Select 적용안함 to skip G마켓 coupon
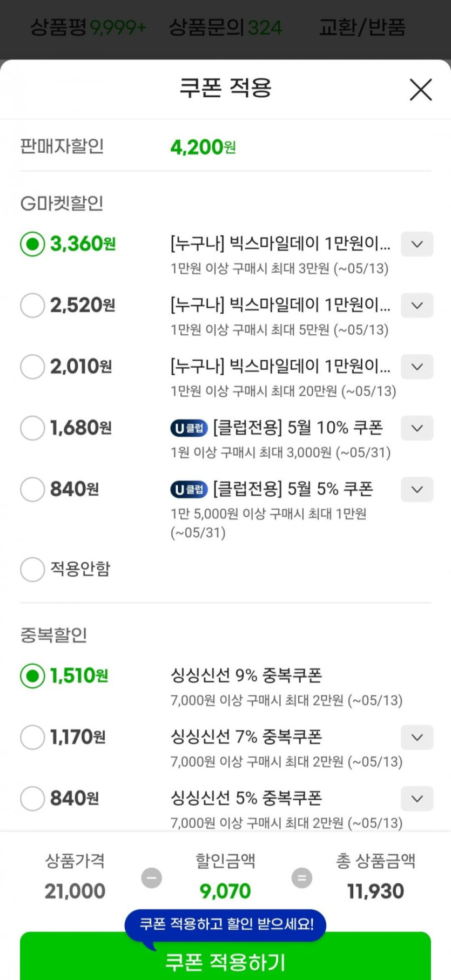Viewport: 451px width, 980px height. tap(32, 569)
